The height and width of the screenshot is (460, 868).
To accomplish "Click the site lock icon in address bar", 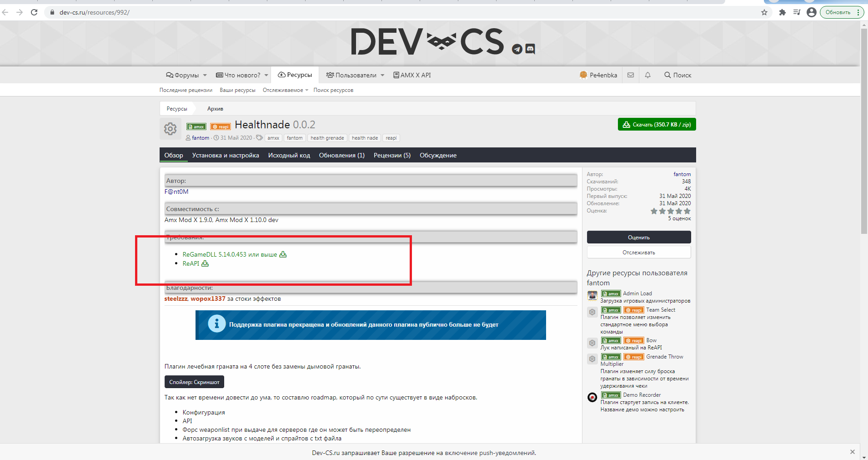I will [52, 12].
